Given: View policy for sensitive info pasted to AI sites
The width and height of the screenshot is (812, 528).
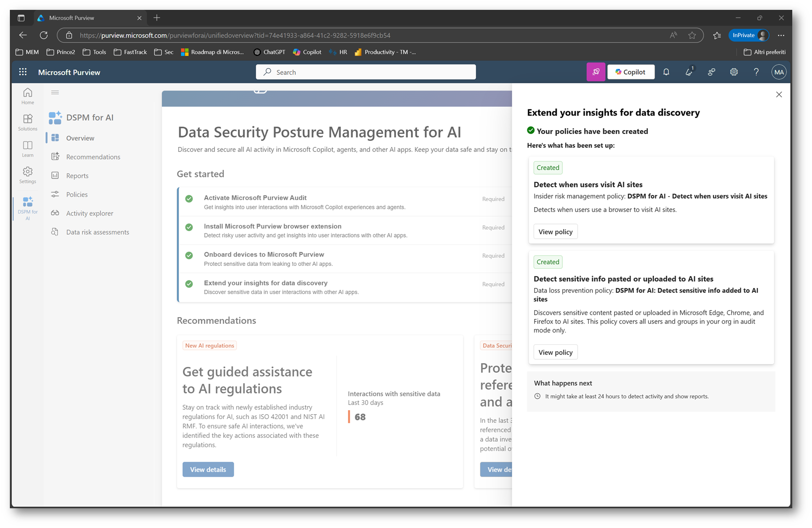Looking at the screenshot, I should coord(555,352).
